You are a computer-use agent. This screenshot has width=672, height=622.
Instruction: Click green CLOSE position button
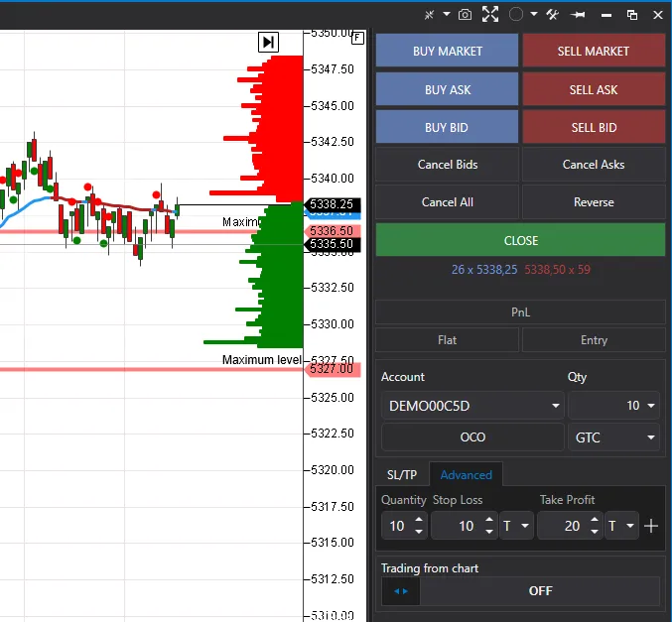click(521, 240)
